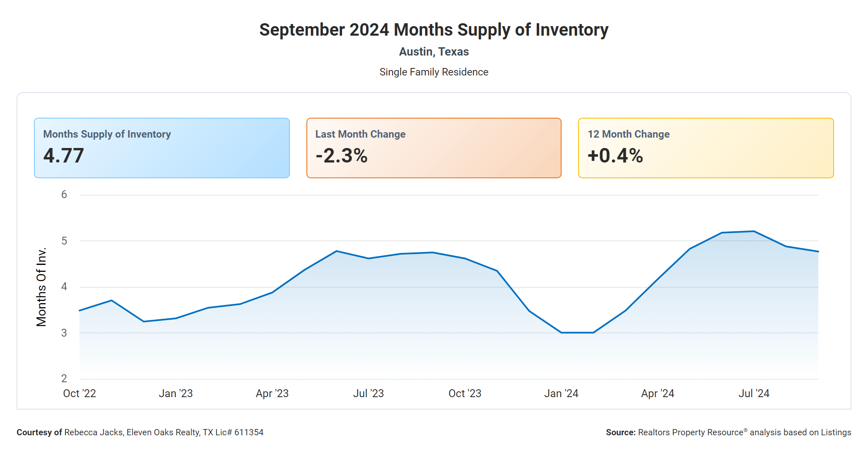The height and width of the screenshot is (456, 868).
Task: Click the Last Month Change card
Action: click(x=434, y=148)
